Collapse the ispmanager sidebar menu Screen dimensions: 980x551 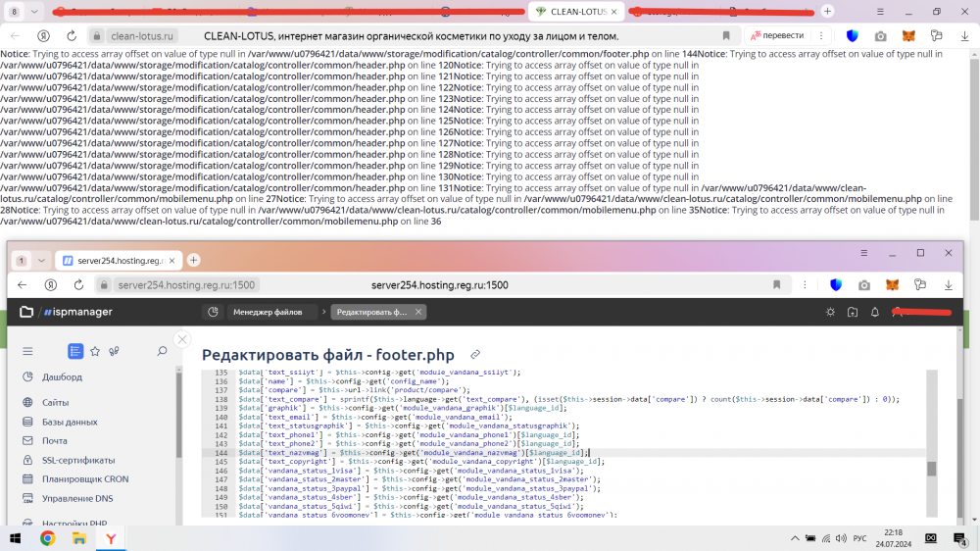(x=27, y=352)
